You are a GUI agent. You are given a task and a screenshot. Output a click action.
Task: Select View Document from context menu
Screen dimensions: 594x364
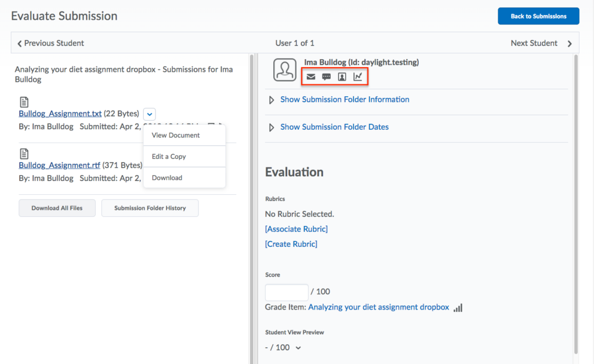pyautogui.click(x=176, y=135)
